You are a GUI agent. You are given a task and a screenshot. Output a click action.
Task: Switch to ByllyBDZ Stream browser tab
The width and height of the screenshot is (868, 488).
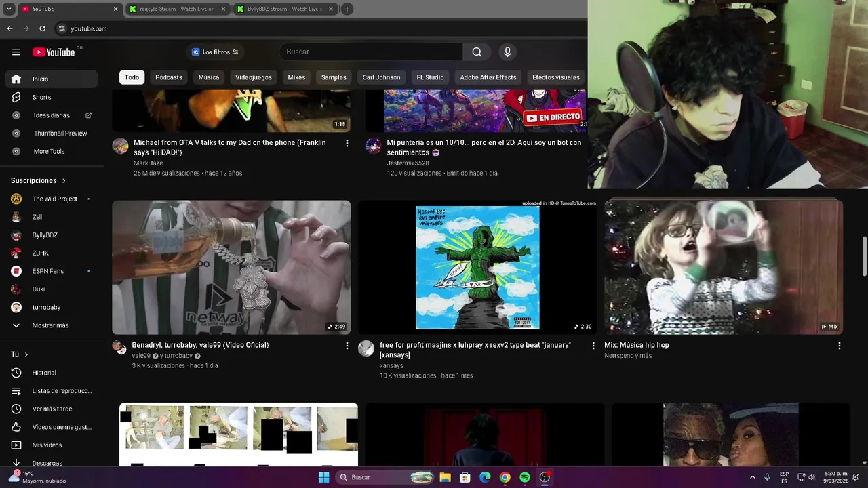click(x=285, y=9)
